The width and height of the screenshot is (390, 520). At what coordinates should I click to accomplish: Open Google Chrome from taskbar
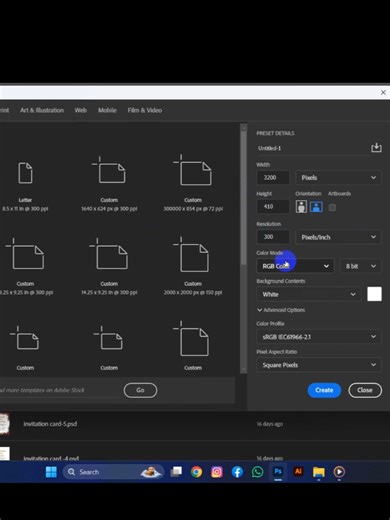tap(196, 472)
